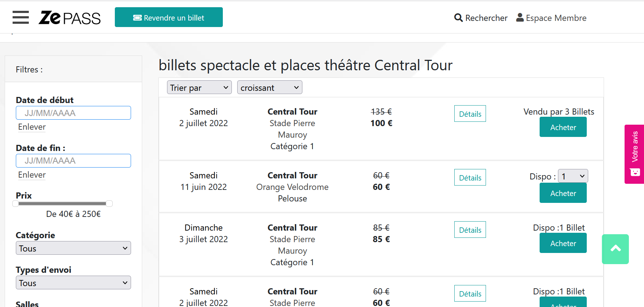Open the Dispo quantity dropdown
This screenshot has height=307, width=644.
click(573, 176)
